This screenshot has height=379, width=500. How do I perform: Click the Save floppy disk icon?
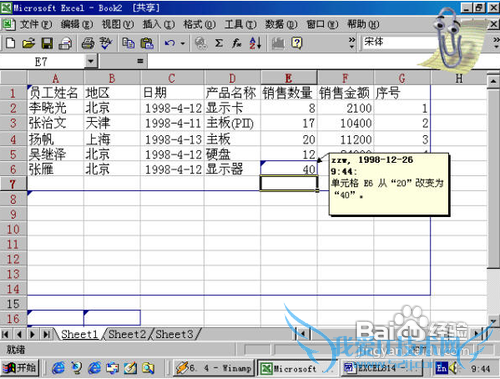pyautogui.click(x=47, y=43)
